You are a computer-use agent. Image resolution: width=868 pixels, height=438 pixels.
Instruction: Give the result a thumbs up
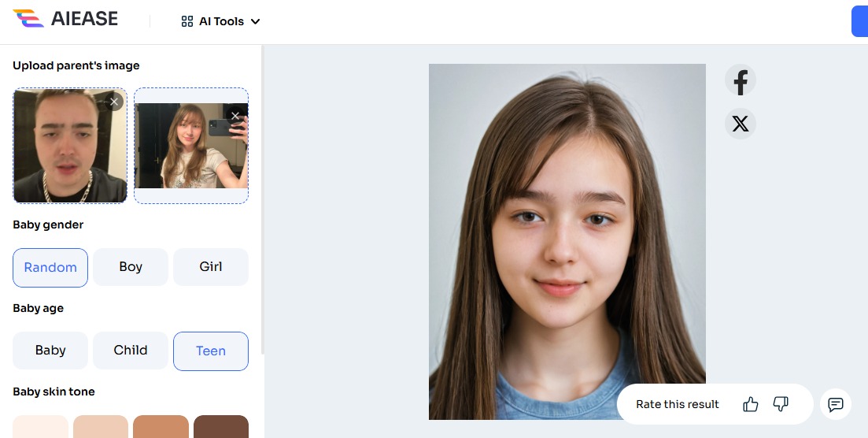coord(751,404)
